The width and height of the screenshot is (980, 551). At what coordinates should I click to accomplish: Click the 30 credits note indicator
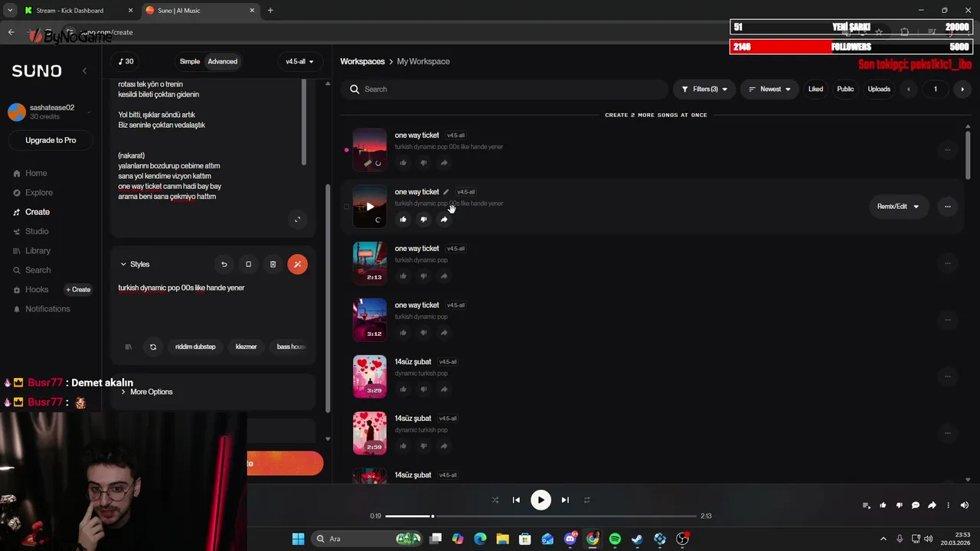pos(126,61)
